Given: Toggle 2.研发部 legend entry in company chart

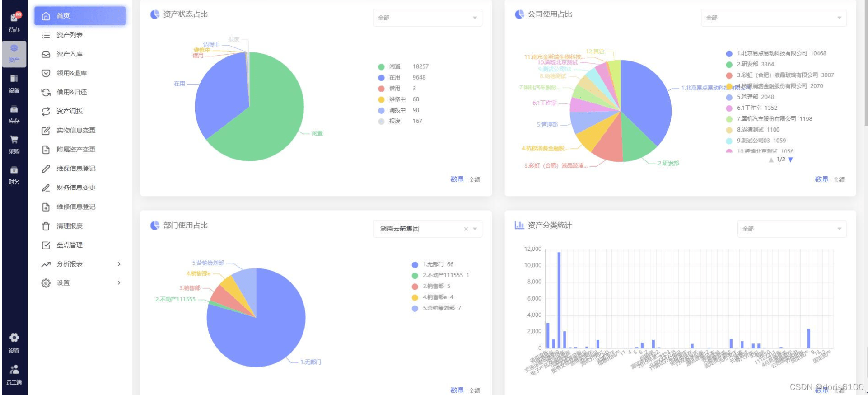Looking at the screenshot, I should click(750, 64).
